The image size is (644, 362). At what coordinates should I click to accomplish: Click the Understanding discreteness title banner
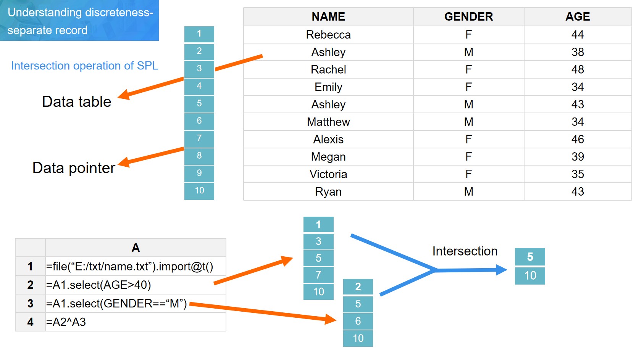point(79,21)
